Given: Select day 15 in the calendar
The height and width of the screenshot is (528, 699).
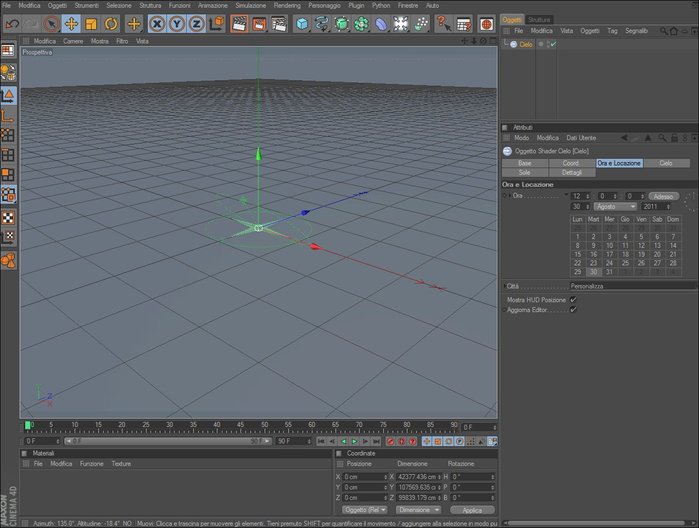Looking at the screenshot, I should [577, 254].
